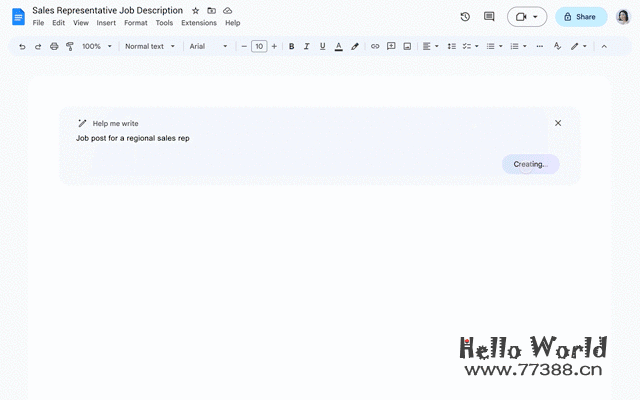Viewport: 640px width, 400px height.
Task: Open line and paragraph spacing
Action: (x=451, y=47)
